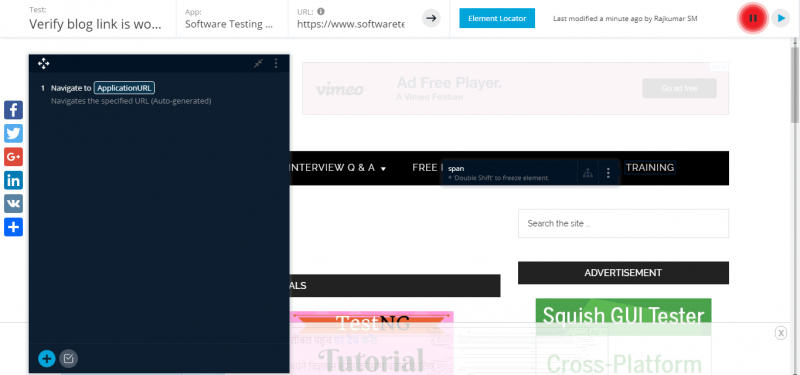Open the TRAINING menu item
The width and height of the screenshot is (800, 375).
[650, 168]
